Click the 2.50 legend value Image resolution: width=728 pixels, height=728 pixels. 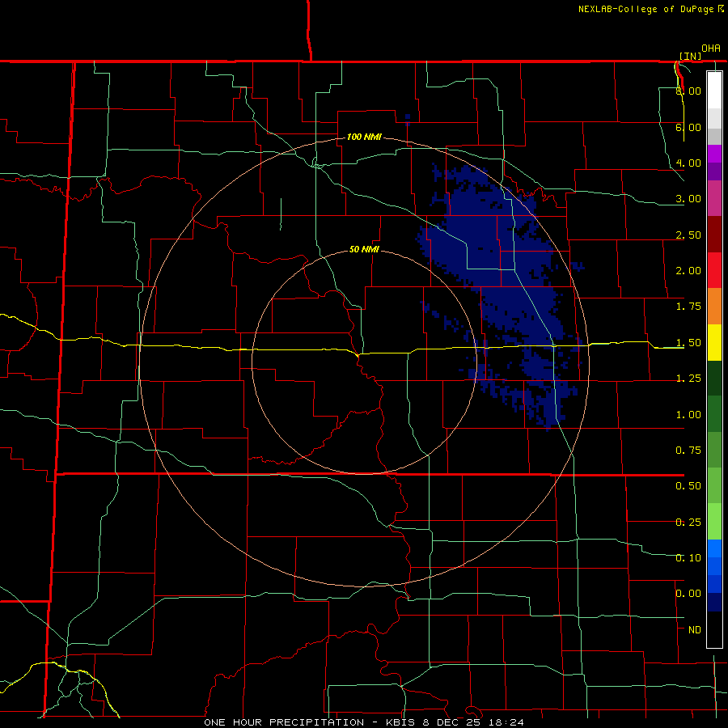pos(688,235)
